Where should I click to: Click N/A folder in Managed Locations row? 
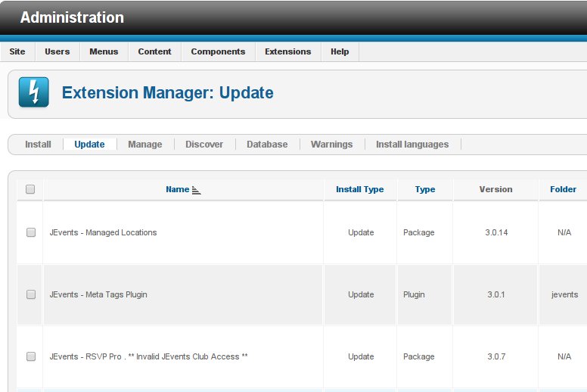point(564,232)
